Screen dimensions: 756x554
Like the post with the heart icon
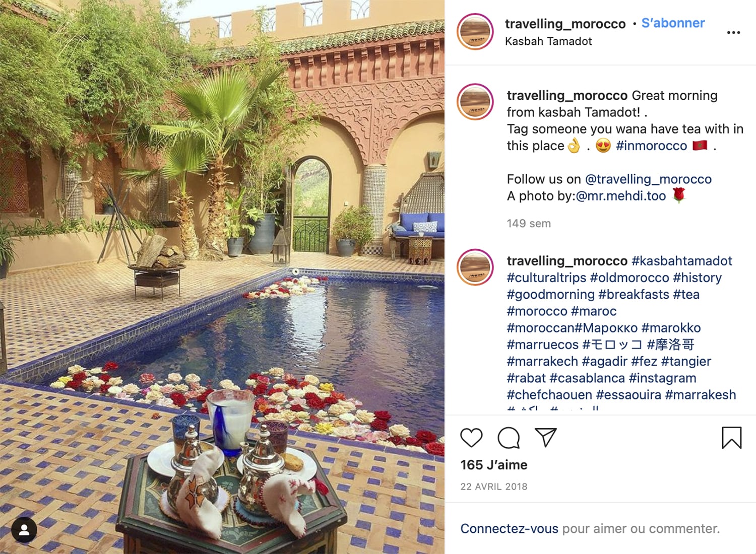click(471, 438)
